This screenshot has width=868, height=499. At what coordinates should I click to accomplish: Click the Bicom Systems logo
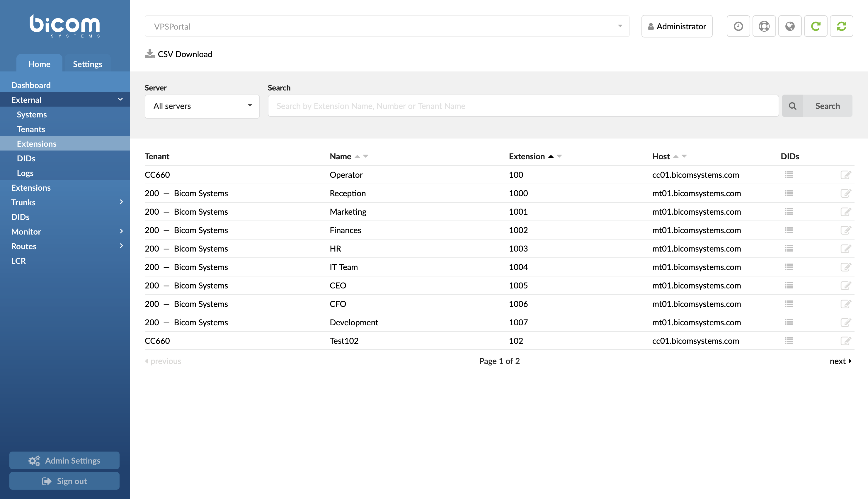coord(65,26)
